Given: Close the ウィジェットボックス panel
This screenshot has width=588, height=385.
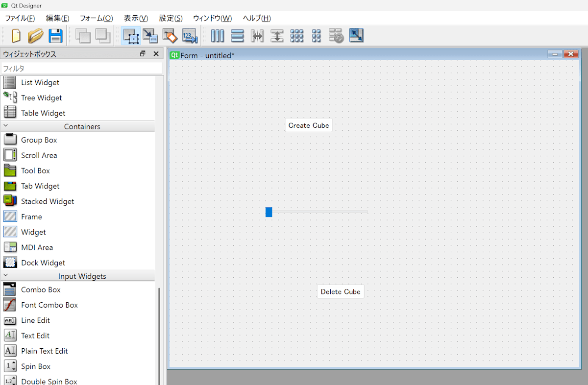Looking at the screenshot, I should pos(156,54).
